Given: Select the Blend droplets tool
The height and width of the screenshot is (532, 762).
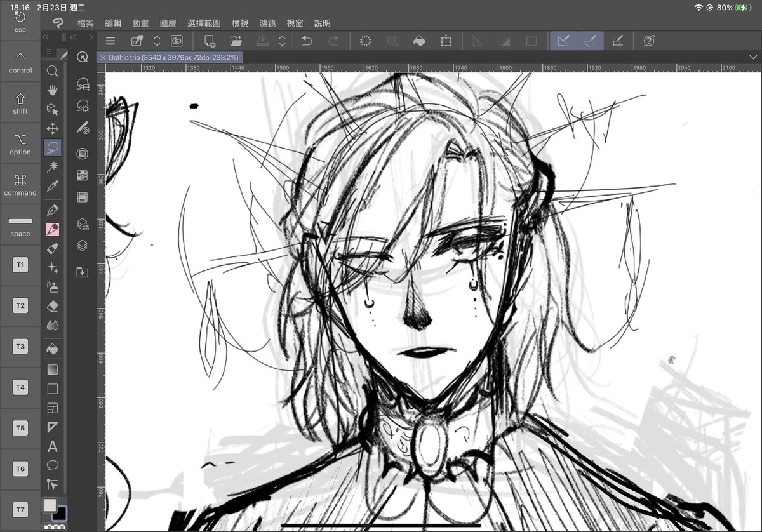Looking at the screenshot, I should point(53,325).
